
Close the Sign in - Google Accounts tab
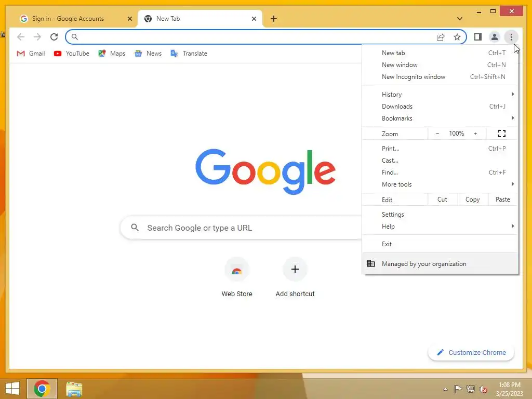coord(129,19)
